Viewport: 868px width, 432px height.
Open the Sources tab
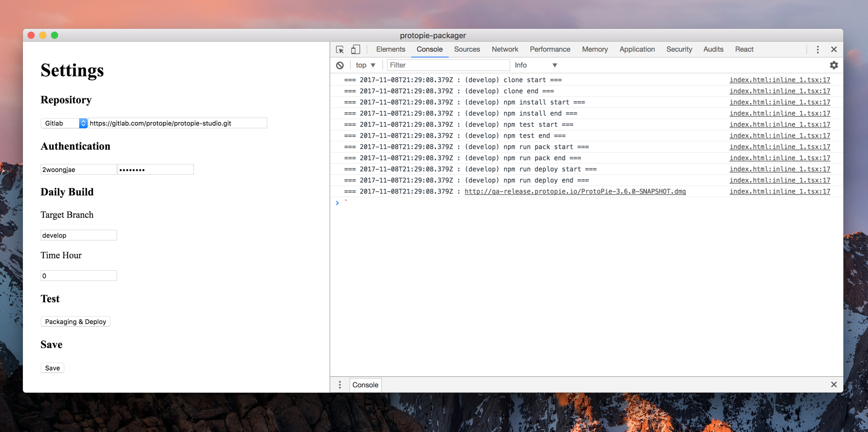click(x=467, y=49)
